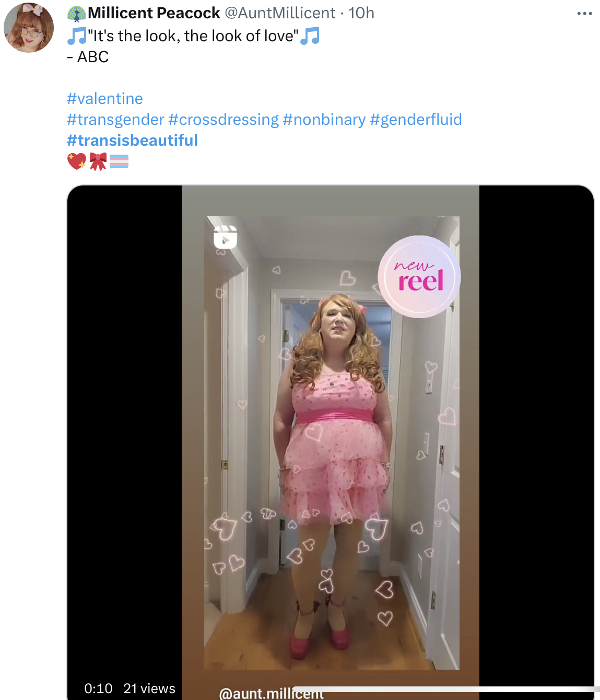Click the red ribbon bow emoji
Image resolution: width=600 pixels, height=700 pixels.
[98, 162]
